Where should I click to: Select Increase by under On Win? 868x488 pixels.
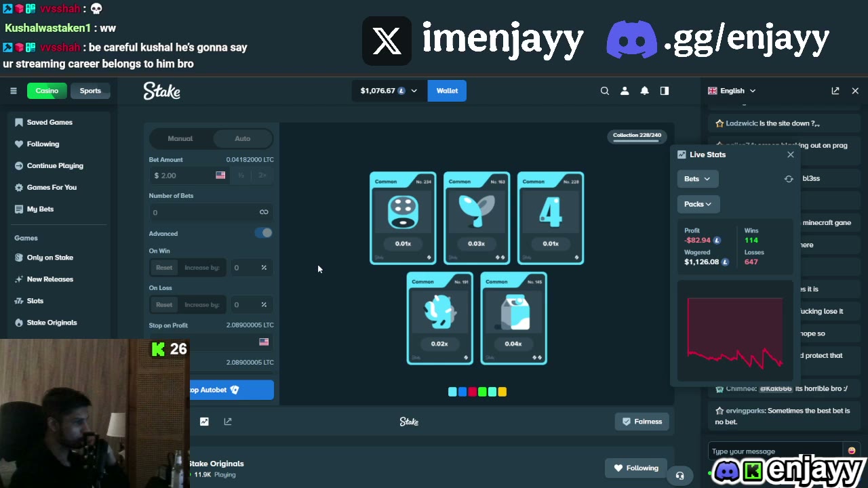(x=202, y=268)
